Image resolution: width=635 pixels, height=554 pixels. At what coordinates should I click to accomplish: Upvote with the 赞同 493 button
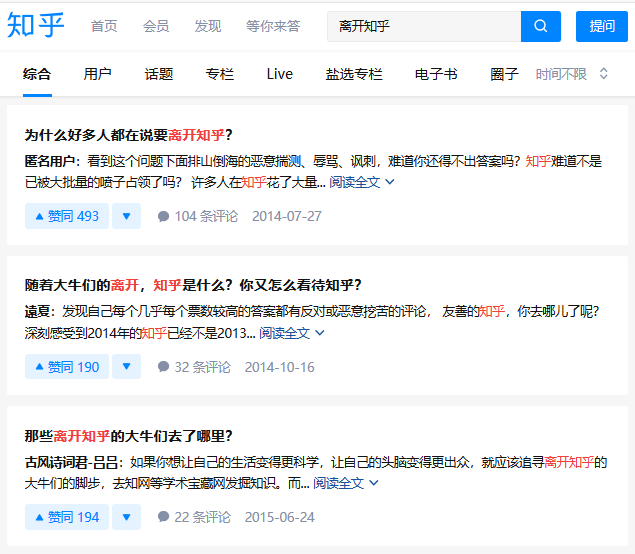pos(67,216)
